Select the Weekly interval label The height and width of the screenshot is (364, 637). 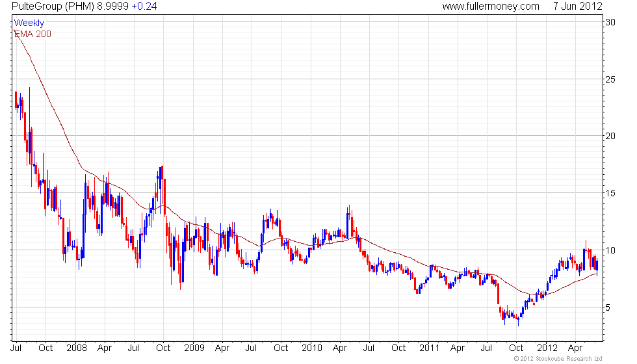tap(29, 23)
